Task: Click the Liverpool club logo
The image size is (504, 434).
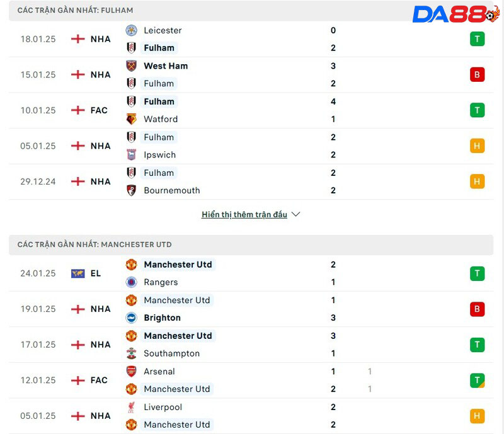Action: 131,408
